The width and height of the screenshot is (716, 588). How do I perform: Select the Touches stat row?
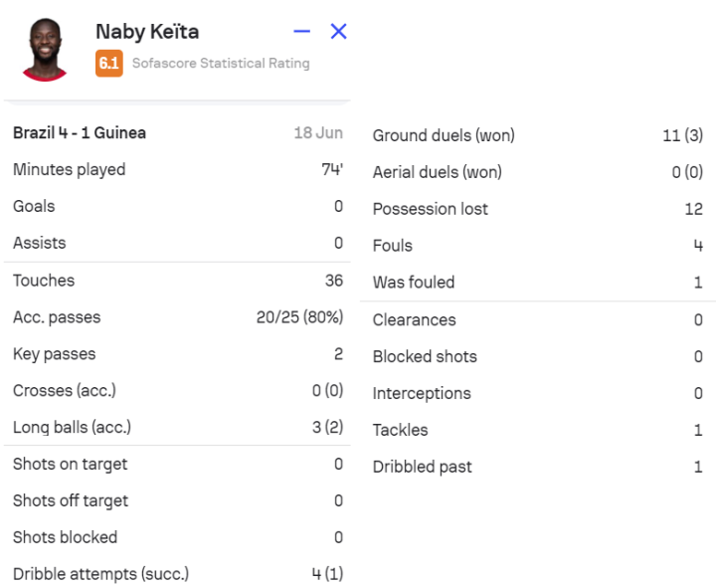(177, 281)
